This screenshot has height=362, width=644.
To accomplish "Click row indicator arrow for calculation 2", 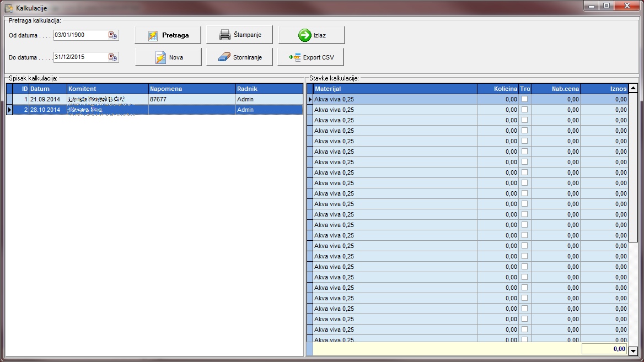I will click(x=9, y=110).
